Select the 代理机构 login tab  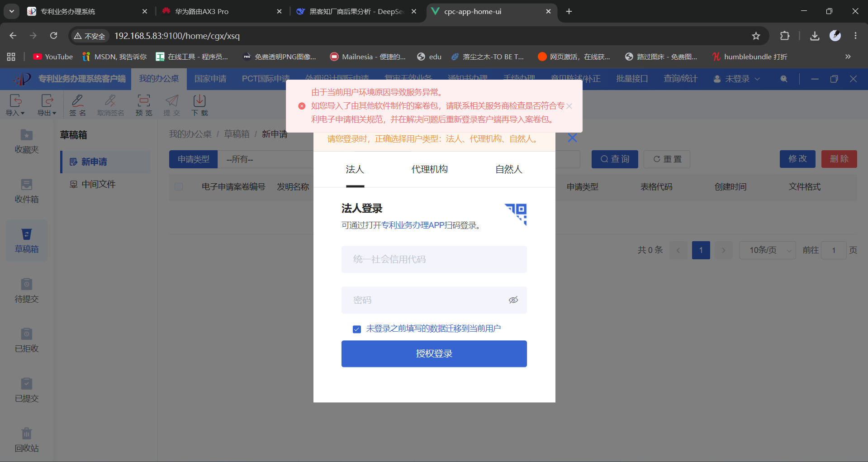pyautogui.click(x=430, y=169)
